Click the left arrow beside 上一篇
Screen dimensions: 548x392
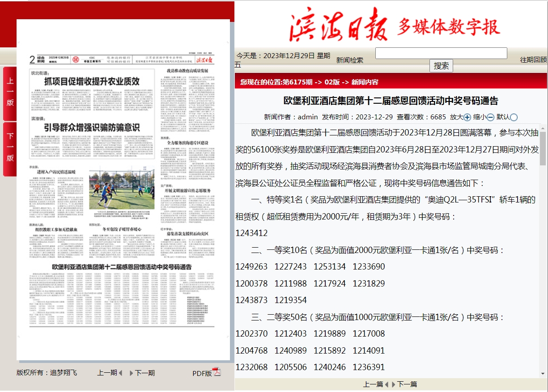tap(387, 384)
